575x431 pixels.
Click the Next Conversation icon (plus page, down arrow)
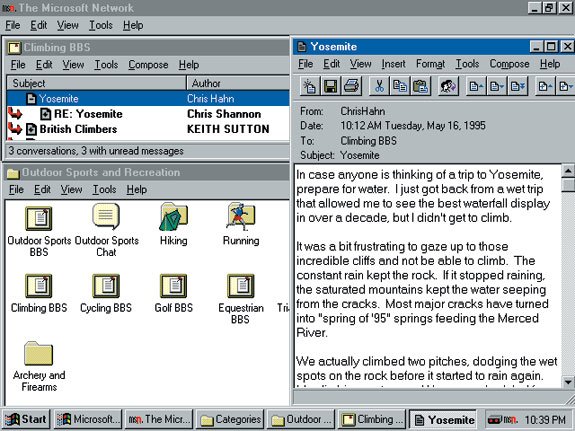click(x=565, y=87)
